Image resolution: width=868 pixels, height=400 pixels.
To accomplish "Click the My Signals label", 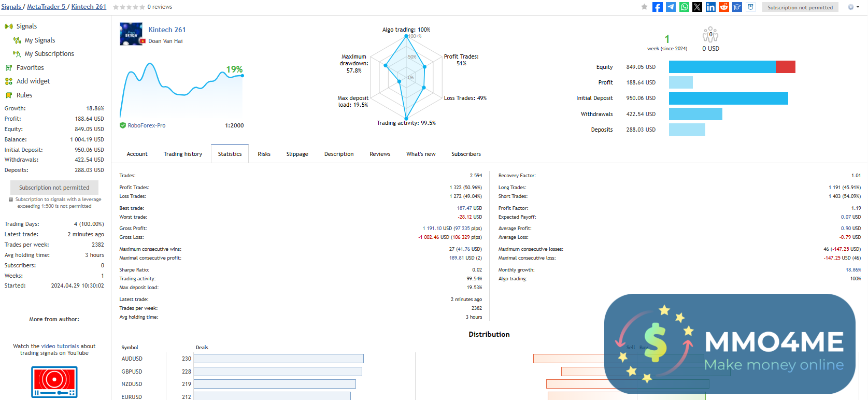I will [x=40, y=40].
